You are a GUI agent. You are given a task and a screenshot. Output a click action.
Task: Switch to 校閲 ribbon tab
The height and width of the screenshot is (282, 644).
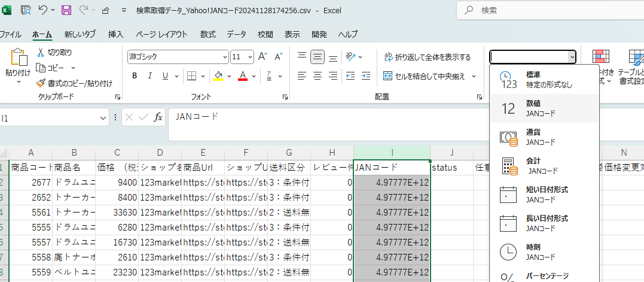[x=265, y=34]
